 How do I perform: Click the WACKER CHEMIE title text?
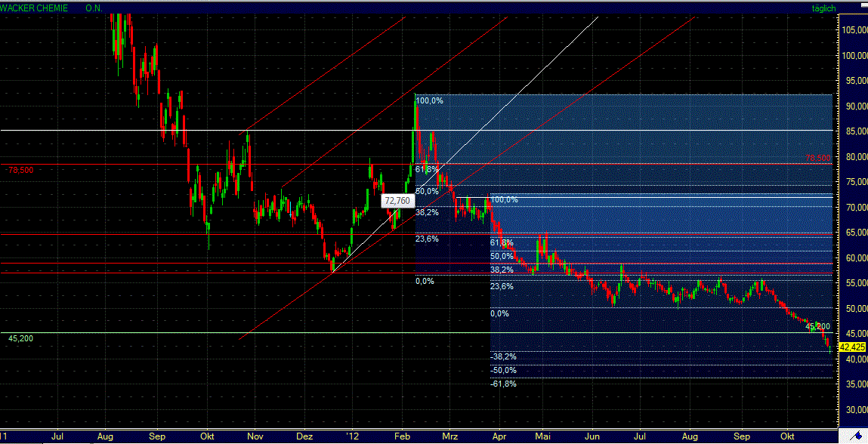pos(34,8)
